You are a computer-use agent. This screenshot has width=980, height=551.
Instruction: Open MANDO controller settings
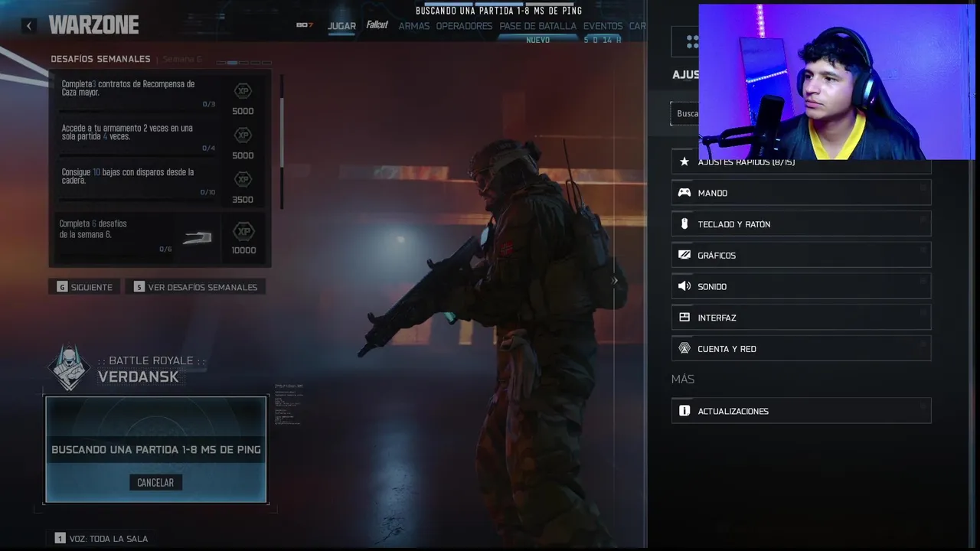(801, 193)
